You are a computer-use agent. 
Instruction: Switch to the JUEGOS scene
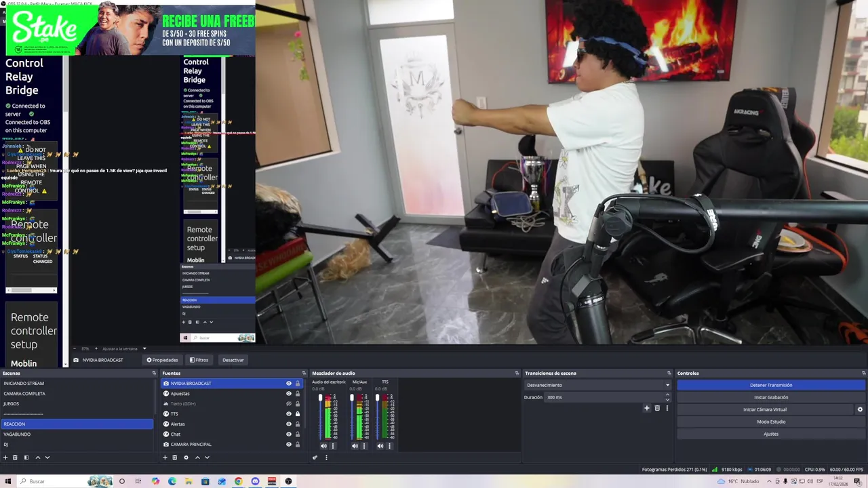tap(77, 404)
